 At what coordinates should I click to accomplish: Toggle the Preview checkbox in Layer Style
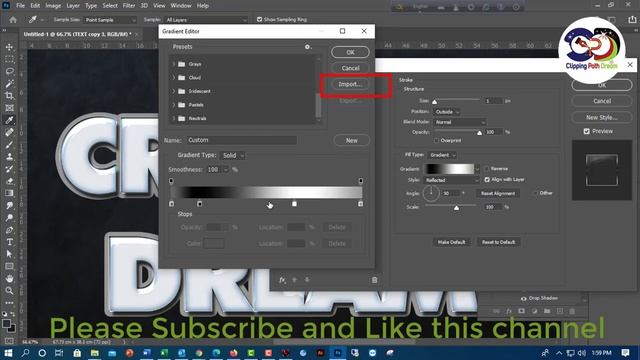[x=587, y=131]
